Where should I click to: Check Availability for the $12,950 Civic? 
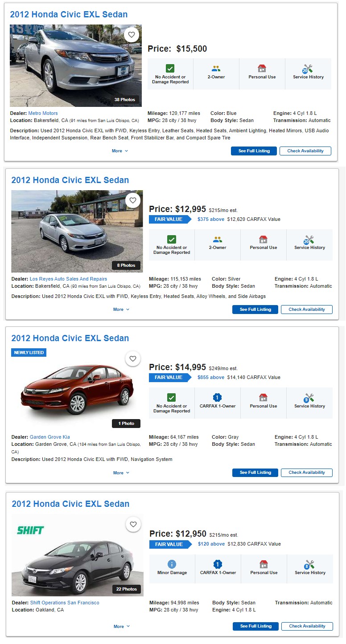click(307, 626)
